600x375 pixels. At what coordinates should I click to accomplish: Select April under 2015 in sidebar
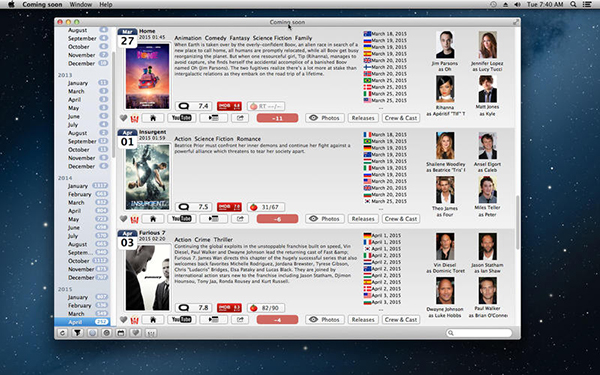pyautogui.click(x=82, y=322)
